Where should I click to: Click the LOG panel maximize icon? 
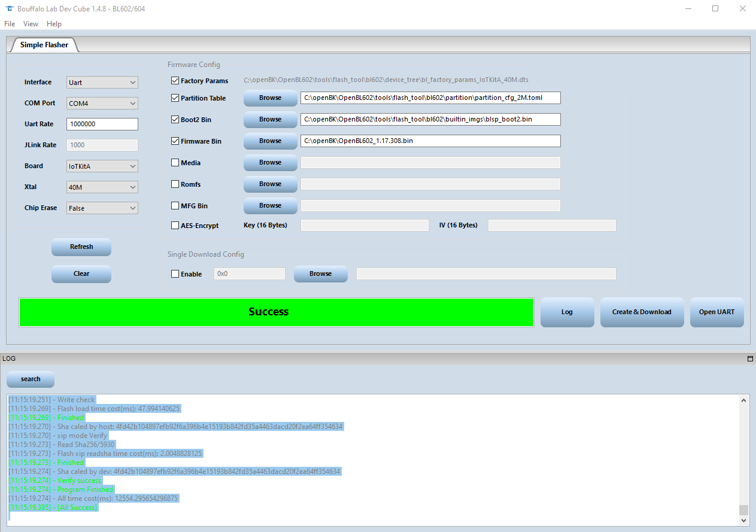pyautogui.click(x=750, y=359)
